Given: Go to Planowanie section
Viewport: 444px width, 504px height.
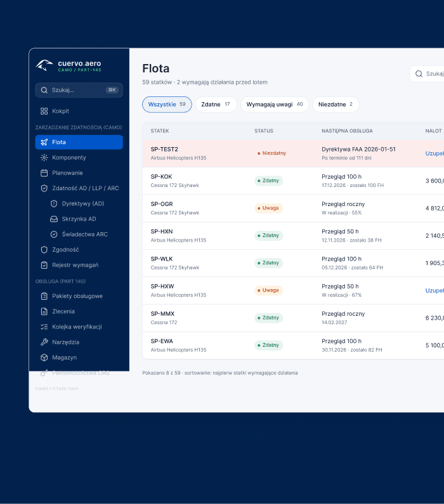Looking at the screenshot, I should pyautogui.click(x=79, y=173).
